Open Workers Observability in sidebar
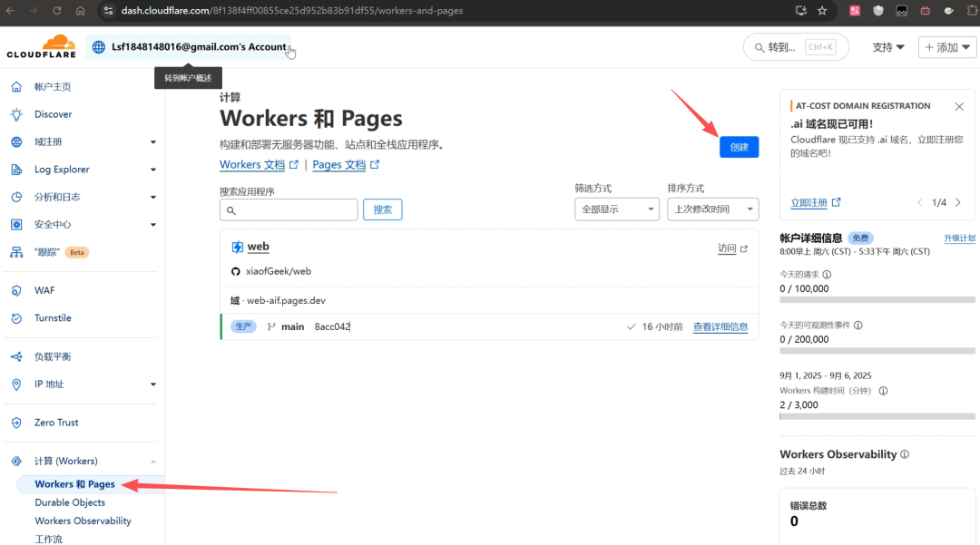 (83, 521)
